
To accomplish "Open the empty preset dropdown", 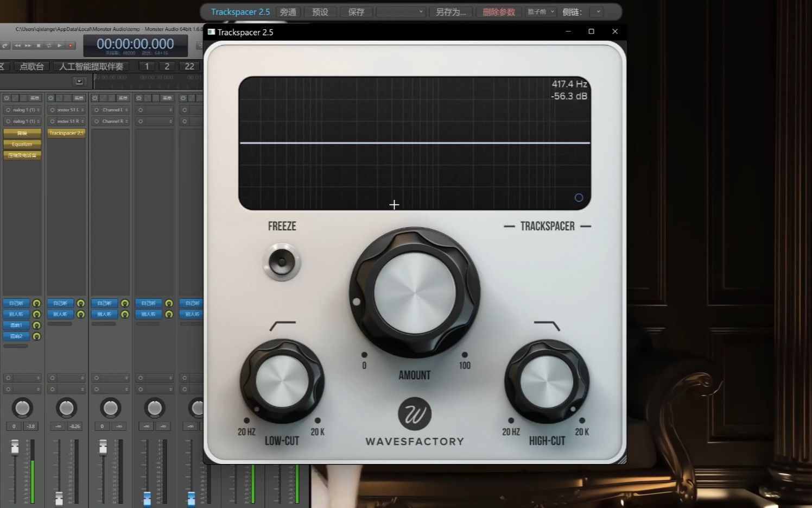I will 401,12.
